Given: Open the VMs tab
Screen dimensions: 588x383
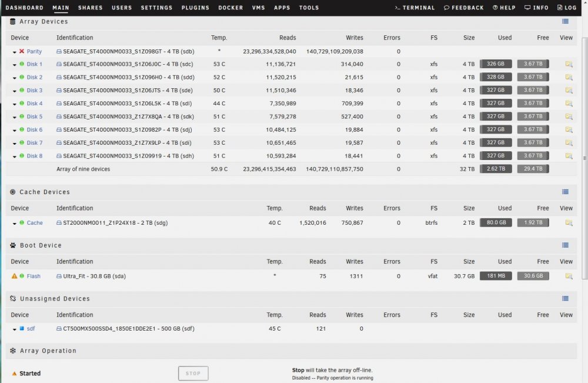Looking at the screenshot, I should [x=258, y=8].
